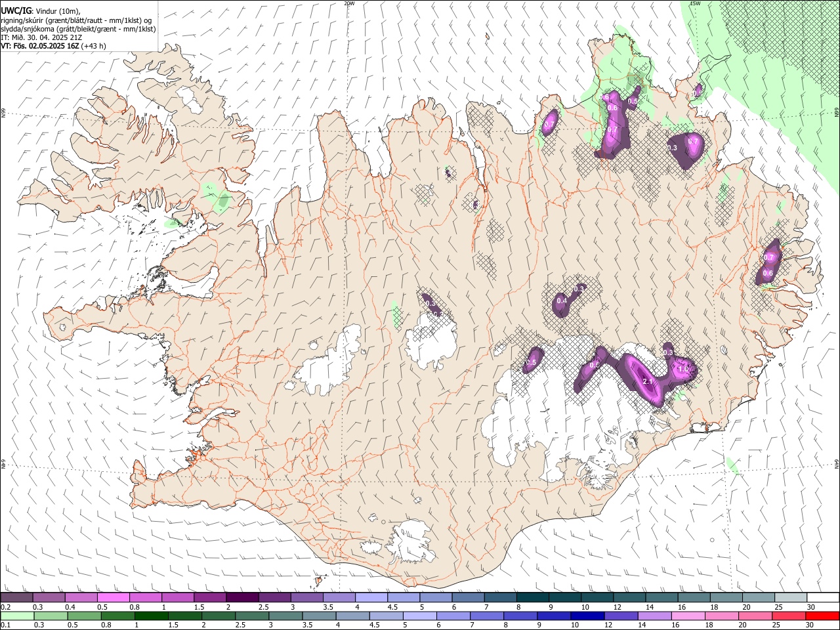The image size is (840, 630).
Task: Click the dark blue 10–12 lower legend swatch
Action: pos(589,616)
